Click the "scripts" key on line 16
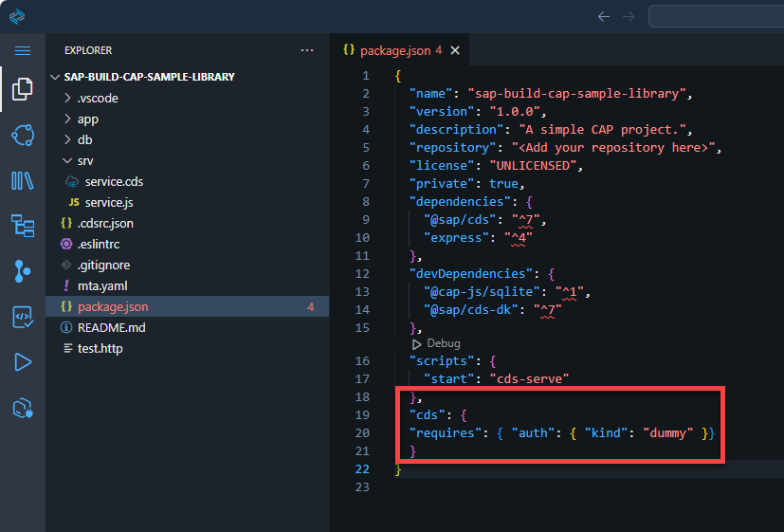This screenshot has height=532, width=784. pyautogui.click(x=442, y=361)
